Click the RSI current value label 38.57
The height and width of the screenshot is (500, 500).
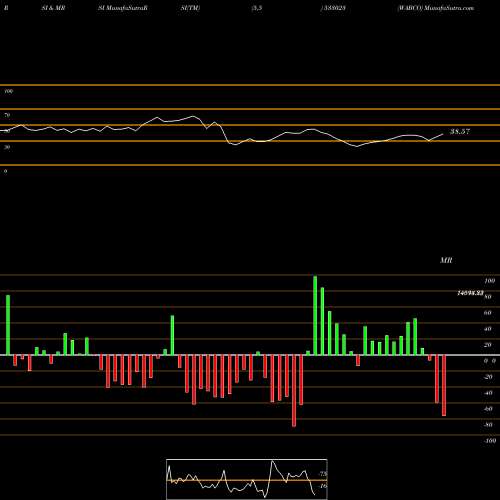click(460, 131)
